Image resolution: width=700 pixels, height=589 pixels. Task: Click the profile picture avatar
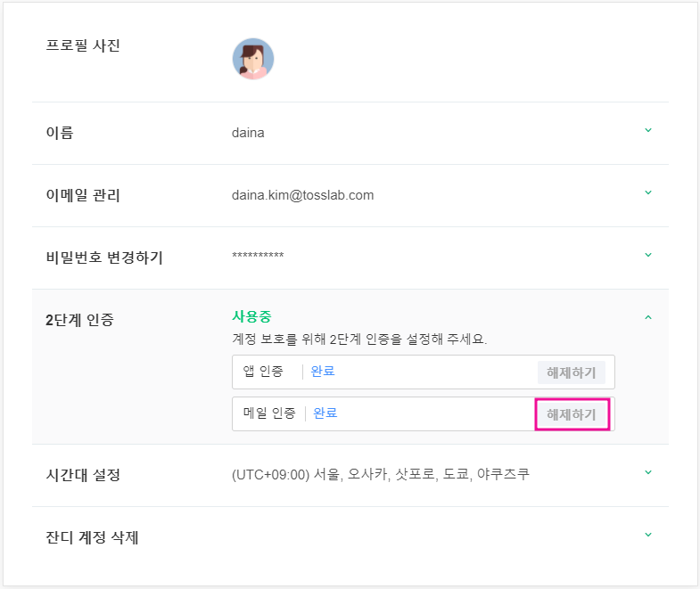253,59
